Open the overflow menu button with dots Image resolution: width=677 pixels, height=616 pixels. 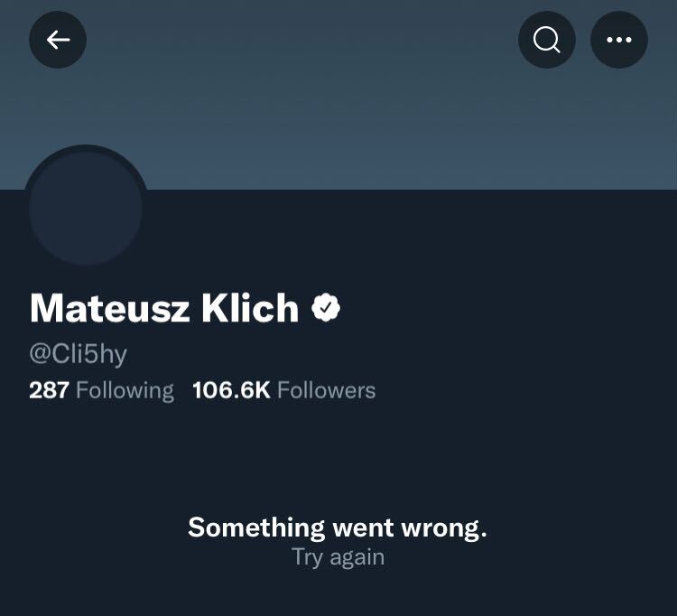click(x=618, y=40)
